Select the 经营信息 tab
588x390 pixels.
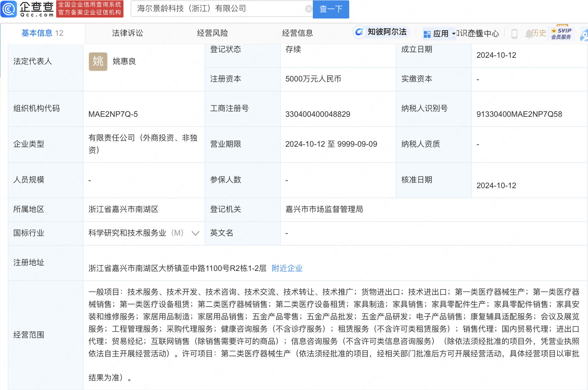tap(298, 33)
